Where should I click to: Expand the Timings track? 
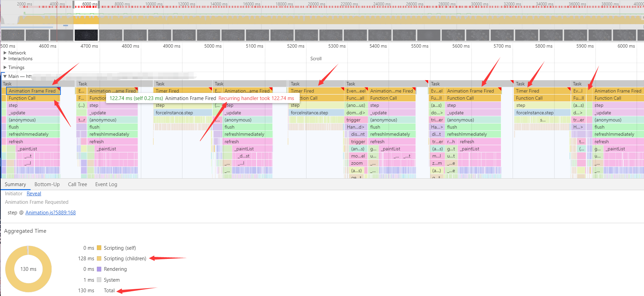[5, 67]
